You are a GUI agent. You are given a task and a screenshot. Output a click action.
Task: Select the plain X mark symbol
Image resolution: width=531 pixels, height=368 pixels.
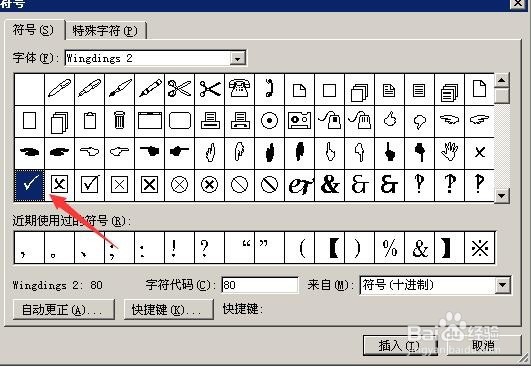[x=479, y=152]
